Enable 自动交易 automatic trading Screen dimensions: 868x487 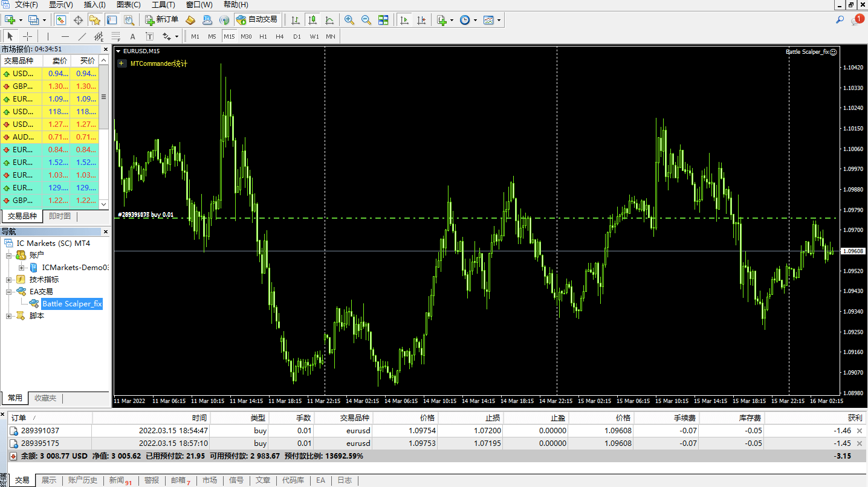pyautogui.click(x=257, y=19)
